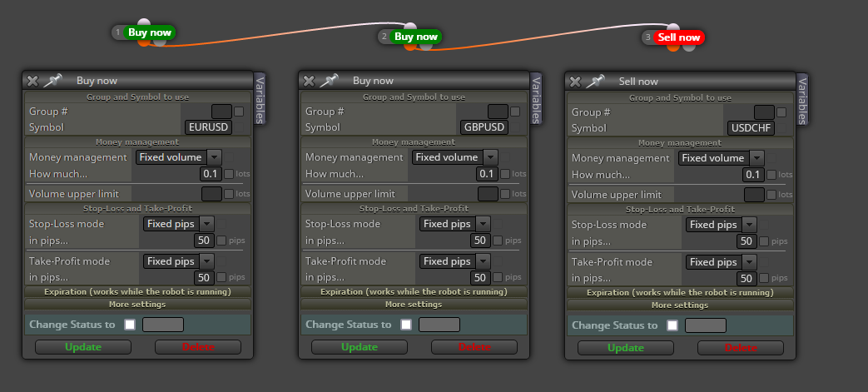Open Stop-Loss mode dropdown in EURUSD panel
Image resolution: width=868 pixels, height=392 pixels.
(178, 224)
